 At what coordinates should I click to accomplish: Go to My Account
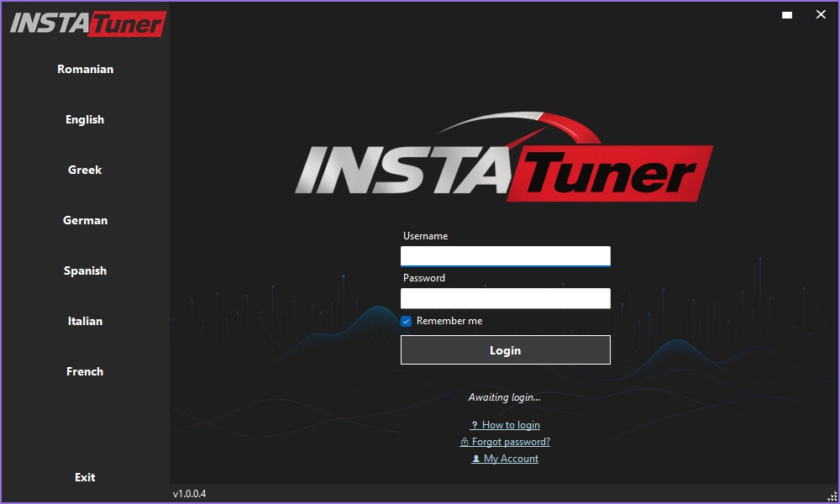pos(508,459)
